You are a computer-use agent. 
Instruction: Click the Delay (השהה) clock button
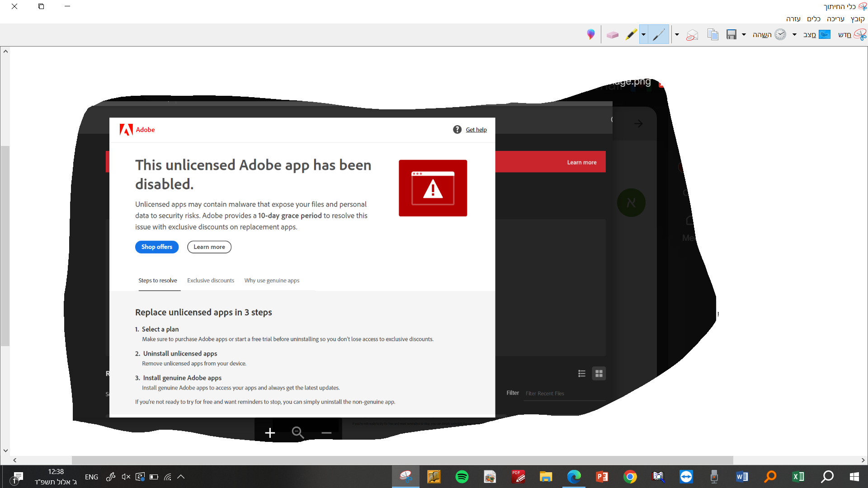pyautogui.click(x=769, y=35)
